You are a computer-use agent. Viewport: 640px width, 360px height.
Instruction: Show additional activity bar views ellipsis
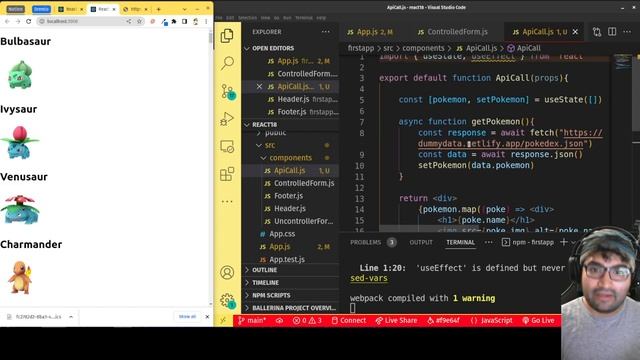pyautogui.click(x=227, y=202)
